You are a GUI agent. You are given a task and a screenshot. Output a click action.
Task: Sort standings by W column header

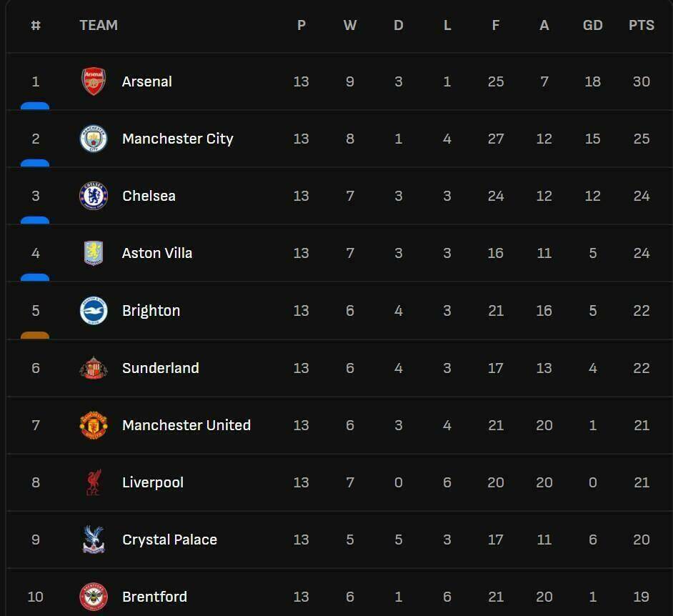pyautogui.click(x=350, y=25)
